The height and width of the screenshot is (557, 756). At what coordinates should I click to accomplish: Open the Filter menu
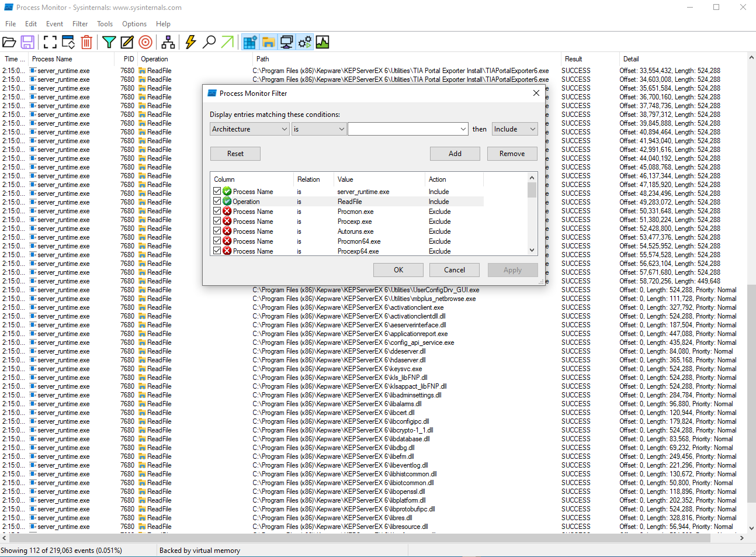pyautogui.click(x=80, y=24)
